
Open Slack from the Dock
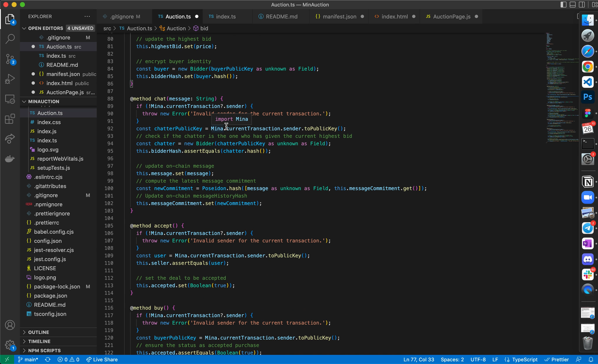(587, 274)
